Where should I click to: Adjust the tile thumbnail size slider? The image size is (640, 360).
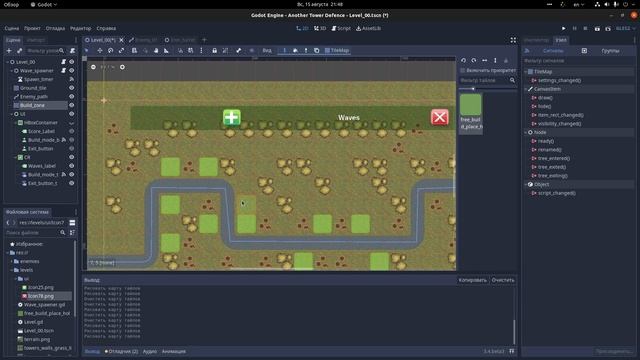(488, 89)
